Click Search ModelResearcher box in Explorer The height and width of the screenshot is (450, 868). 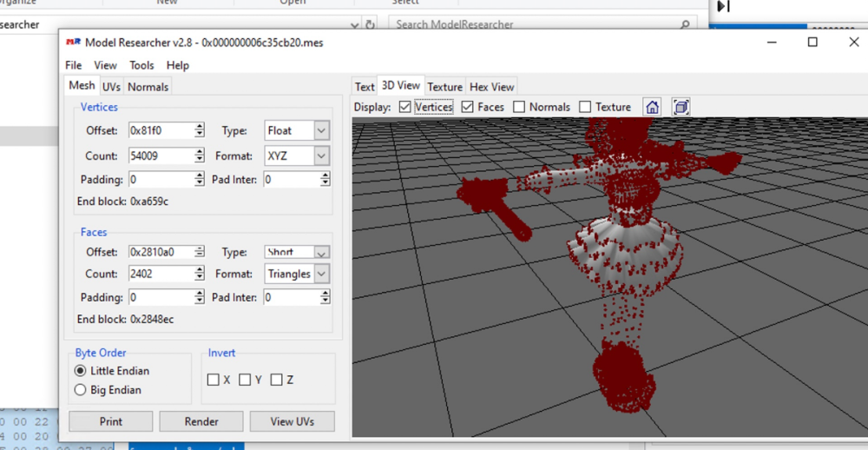coord(542,25)
